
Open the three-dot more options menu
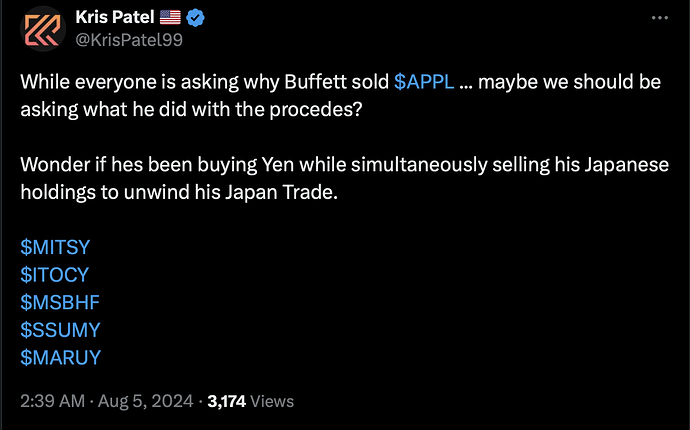(660, 18)
